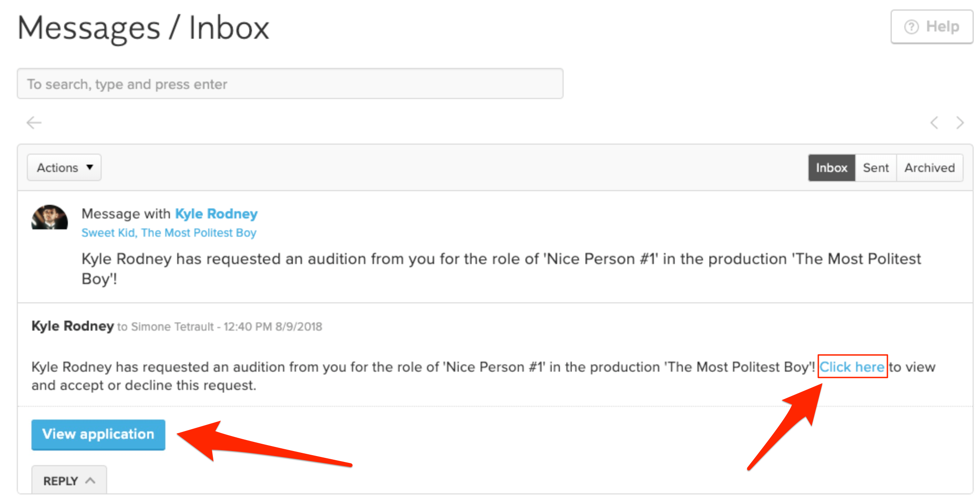Go to previous message with left chevron
980x498 pixels.
pos(934,123)
